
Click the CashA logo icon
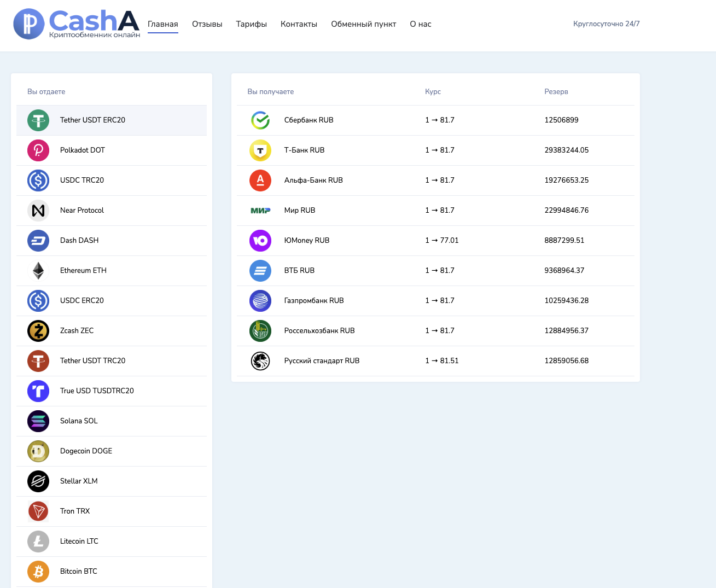pyautogui.click(x=29, y=24)
